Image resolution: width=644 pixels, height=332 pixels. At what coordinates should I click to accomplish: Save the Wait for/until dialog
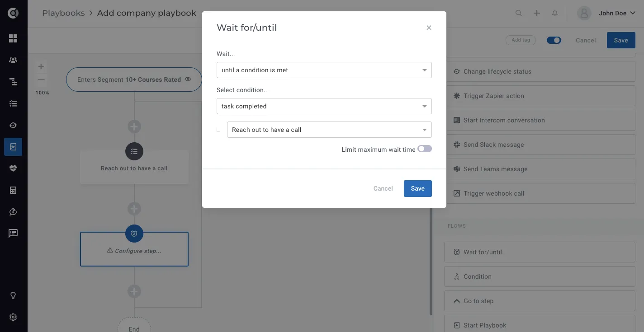[x=418, y=188]
